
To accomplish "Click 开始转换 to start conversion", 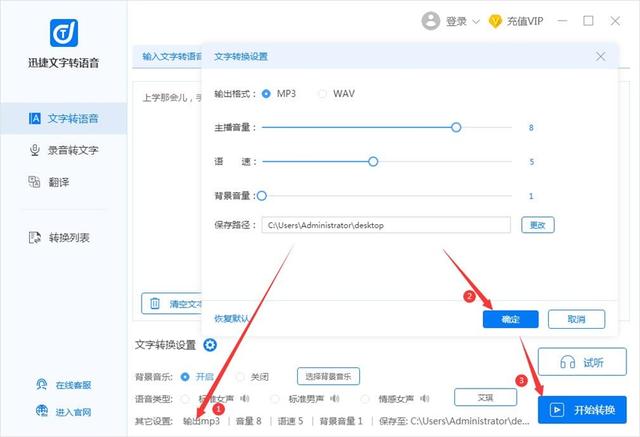I will (x=582, y=409).
